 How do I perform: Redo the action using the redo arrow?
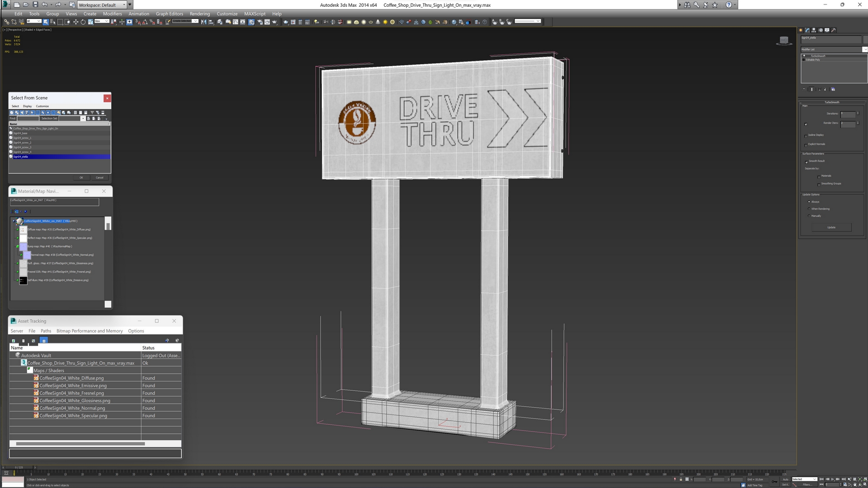point(58,5)
